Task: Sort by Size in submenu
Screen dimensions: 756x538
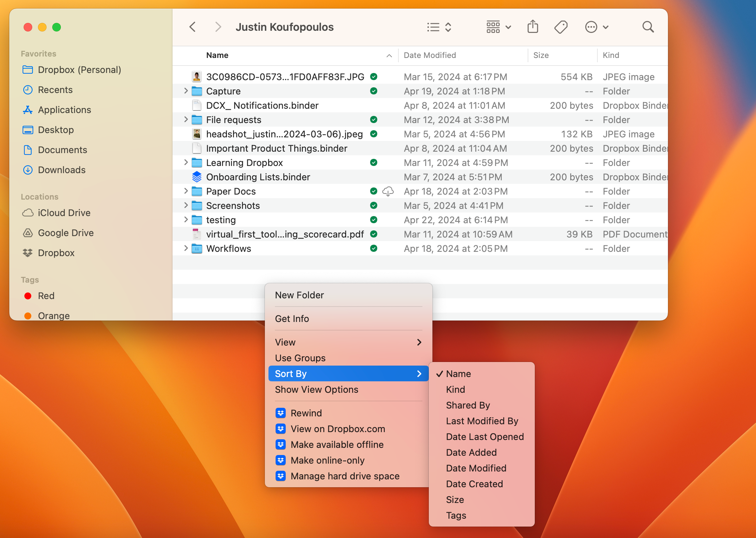Action: 481,500
